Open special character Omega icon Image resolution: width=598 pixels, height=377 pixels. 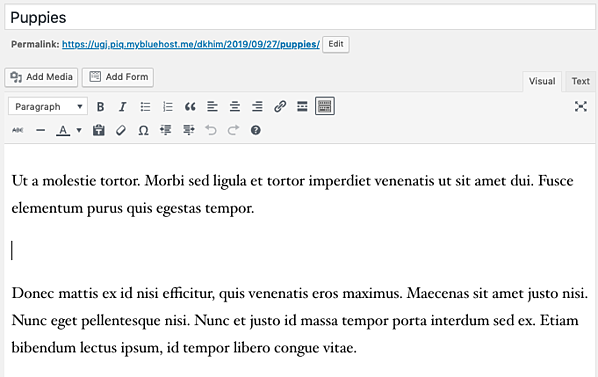143,130
